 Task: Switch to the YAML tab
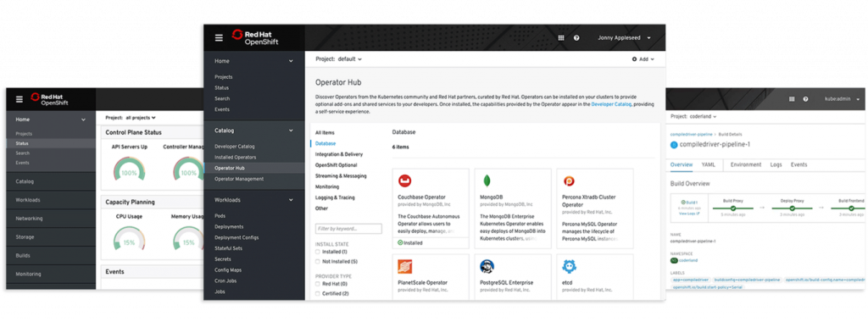coord(709,165)
